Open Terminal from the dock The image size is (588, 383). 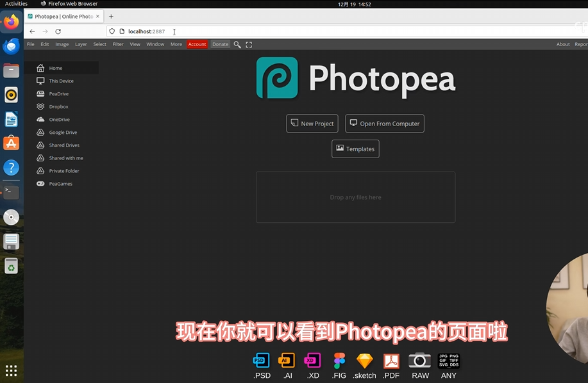click(x=12, y=192)
